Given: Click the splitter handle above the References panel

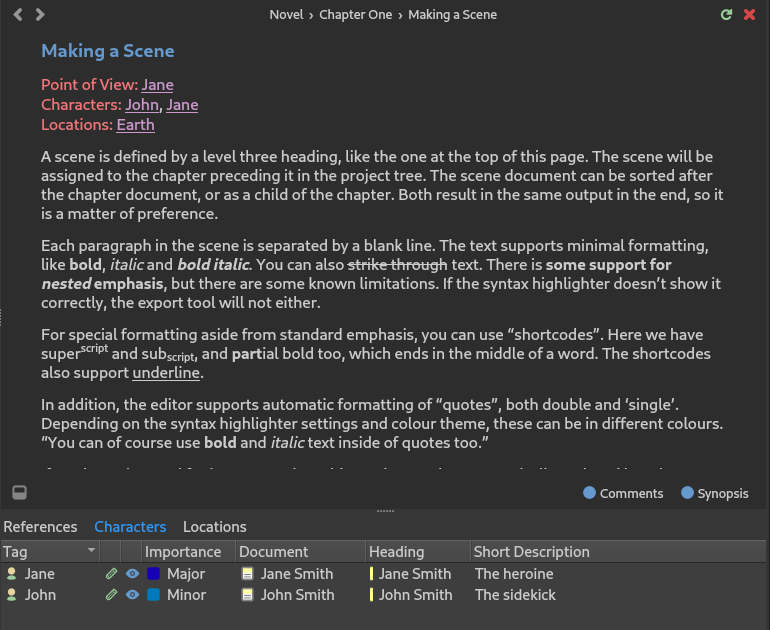Looking at the screenshot, I should [x=385, y=511].
